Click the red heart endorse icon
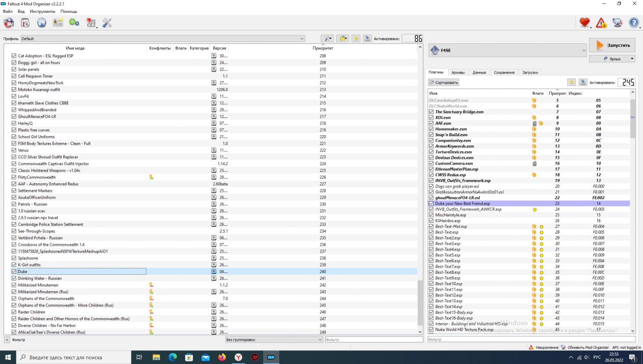This screenshot has height=364, width=643. point(585,23)
